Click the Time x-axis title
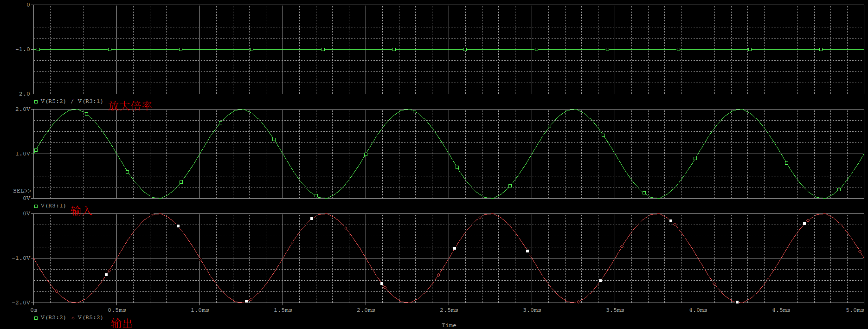This screenshot has width=868, height=329. coord(449,325)
